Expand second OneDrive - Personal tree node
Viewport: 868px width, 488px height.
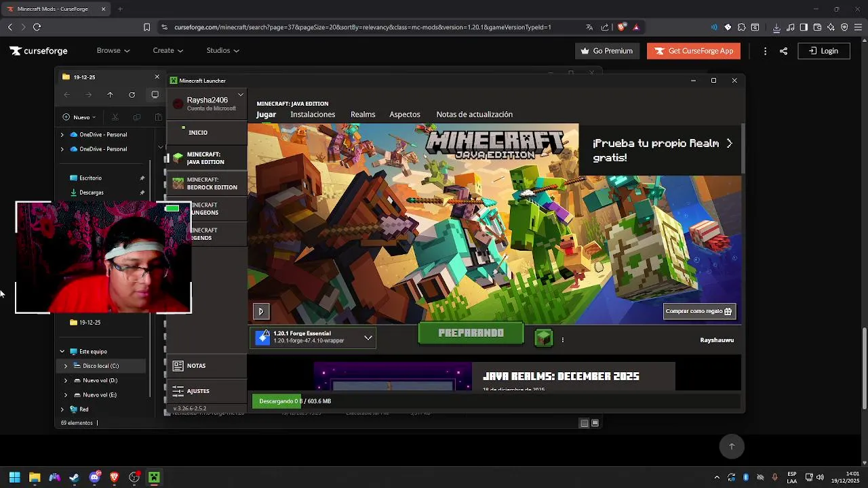tap(62, 149)
